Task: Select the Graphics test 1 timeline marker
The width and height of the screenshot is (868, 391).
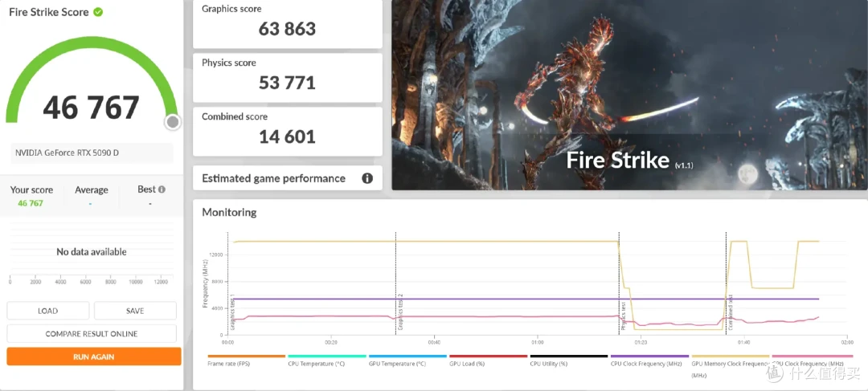Action: (232, 312)
